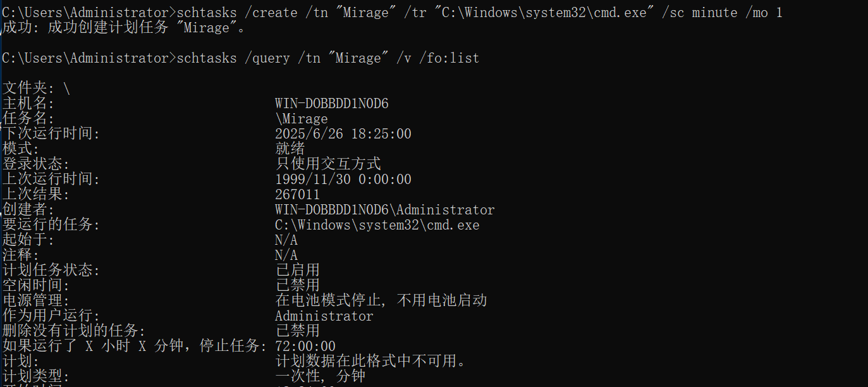Click the stop-task duration 72:00:00
The height and width of the screenshot is (387, 868).
[x=305, y=347]
